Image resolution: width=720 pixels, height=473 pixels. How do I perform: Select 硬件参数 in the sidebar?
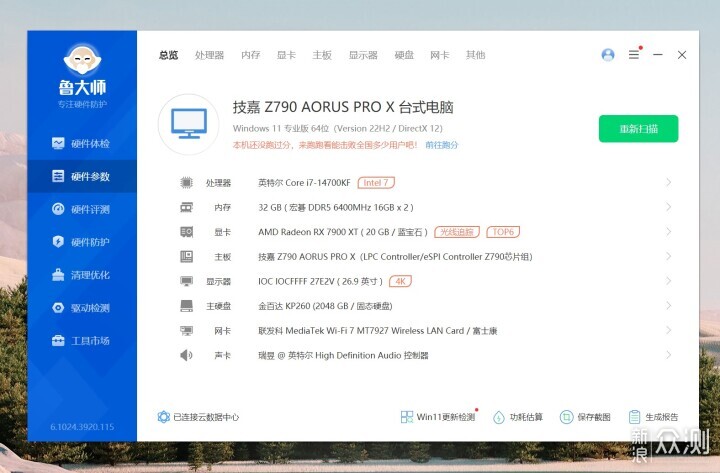click(82, 176)
